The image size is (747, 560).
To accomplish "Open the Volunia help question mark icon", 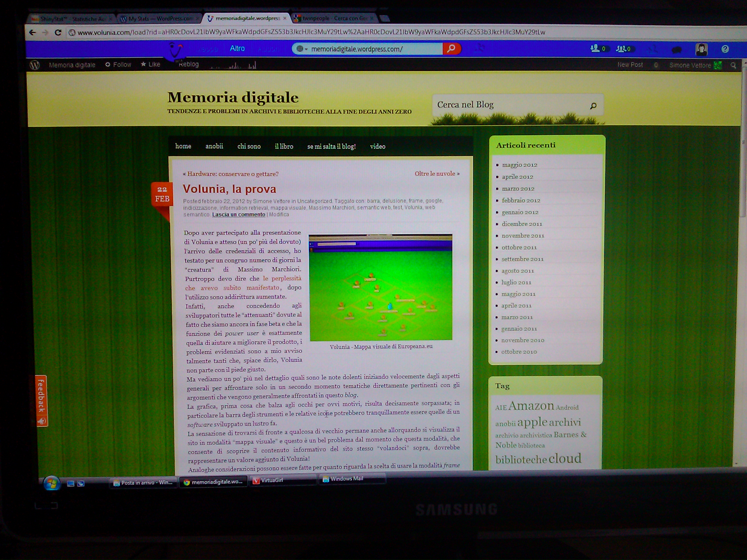I will [x=725, y=49].
